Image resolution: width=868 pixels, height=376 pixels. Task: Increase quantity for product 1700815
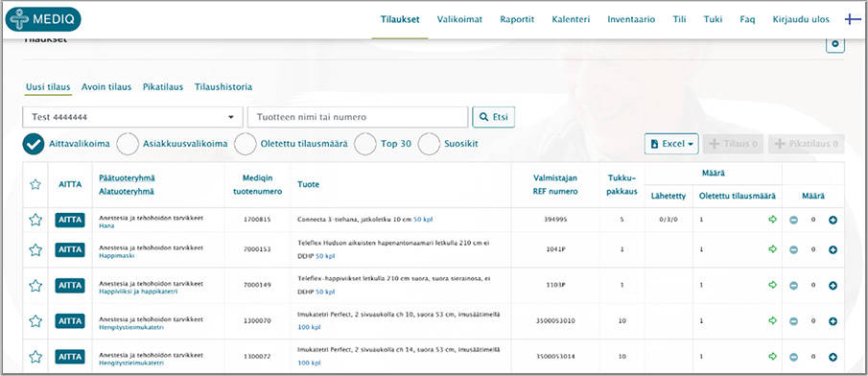point(833,220)
